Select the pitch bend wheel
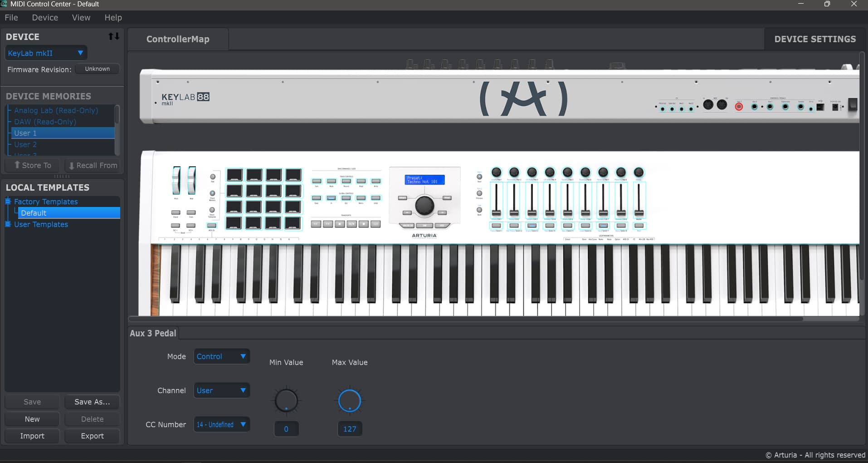The image size is (868, 463). click(x=176, y=180)
